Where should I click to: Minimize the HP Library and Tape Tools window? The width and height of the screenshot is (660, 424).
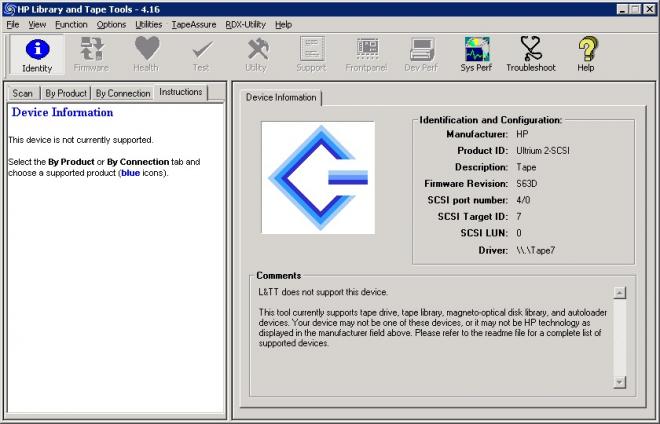point(622,9)
